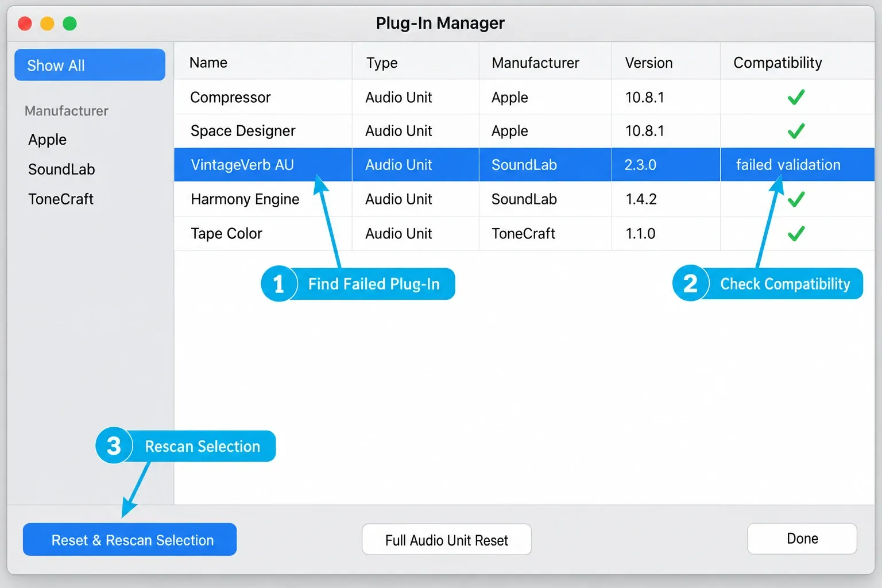Click the Reset & Rescan Selection button
This screenshot has width=882, height=588.
coord(130,539)
